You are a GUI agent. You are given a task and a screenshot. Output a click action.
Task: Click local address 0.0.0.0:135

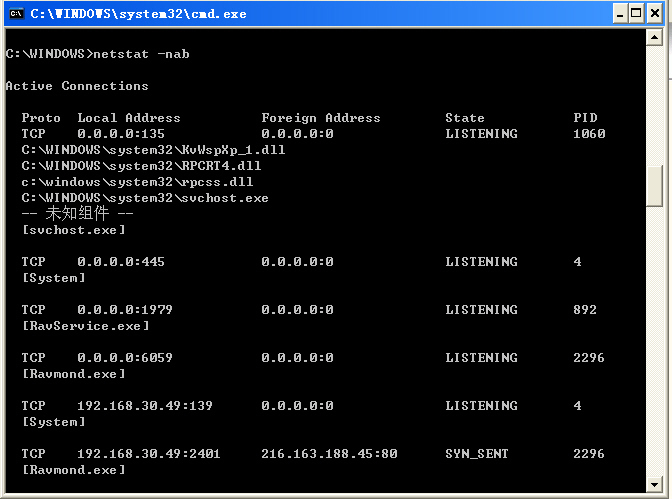tap(121, 134)
